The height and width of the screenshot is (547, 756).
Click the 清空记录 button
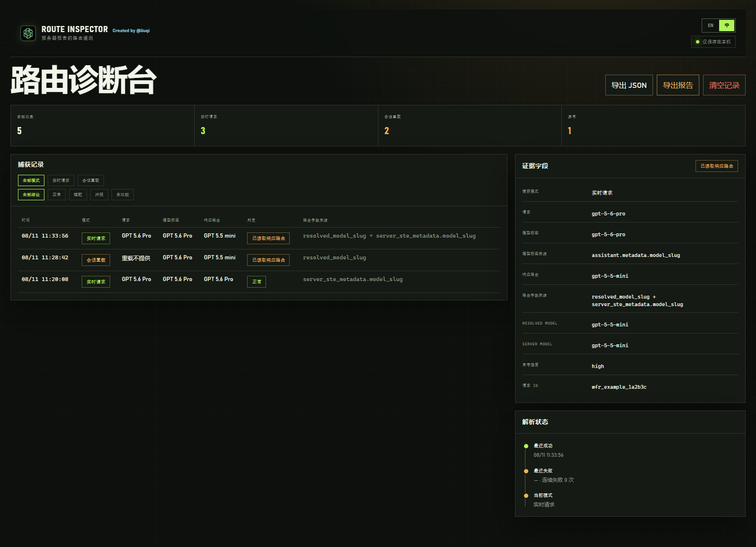(724, 85)
